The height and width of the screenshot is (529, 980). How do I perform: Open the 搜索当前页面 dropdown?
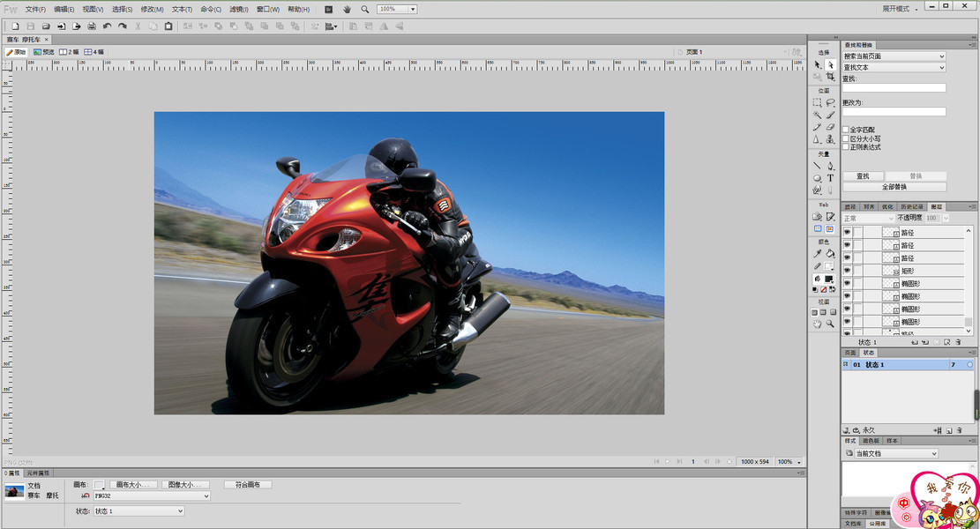pos(894,56)
